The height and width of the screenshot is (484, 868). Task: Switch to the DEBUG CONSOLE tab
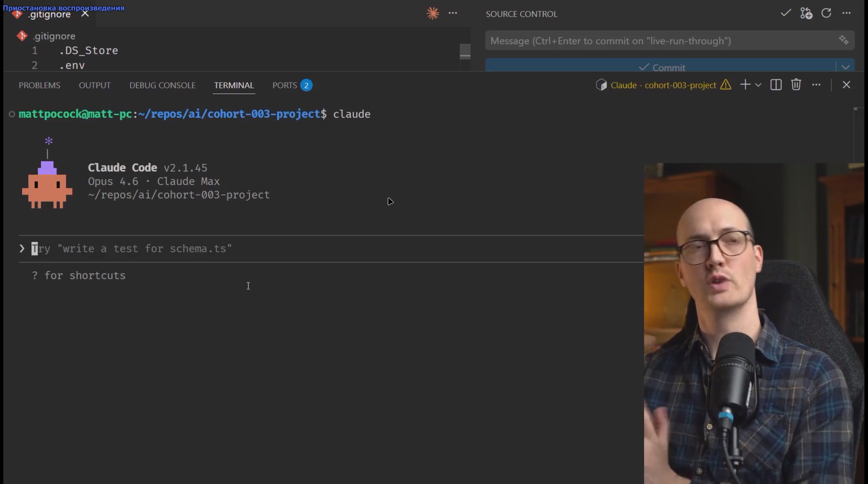pos(162,85)
